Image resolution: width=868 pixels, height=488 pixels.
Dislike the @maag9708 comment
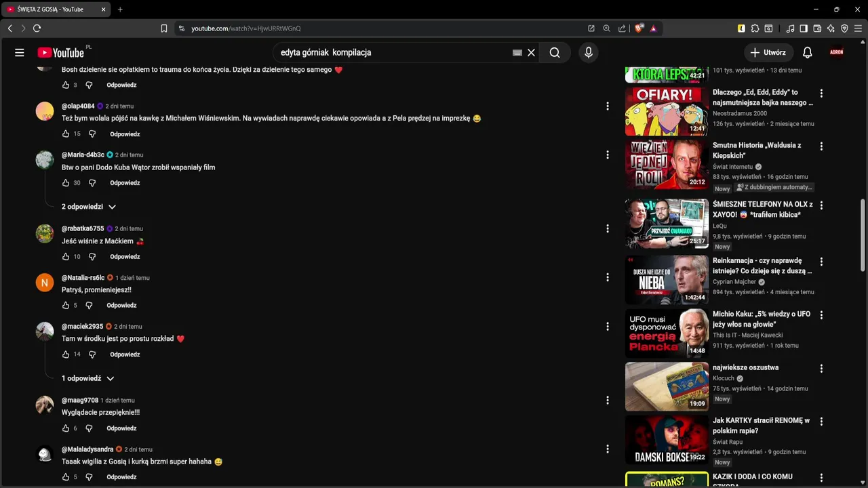[89, 428]
